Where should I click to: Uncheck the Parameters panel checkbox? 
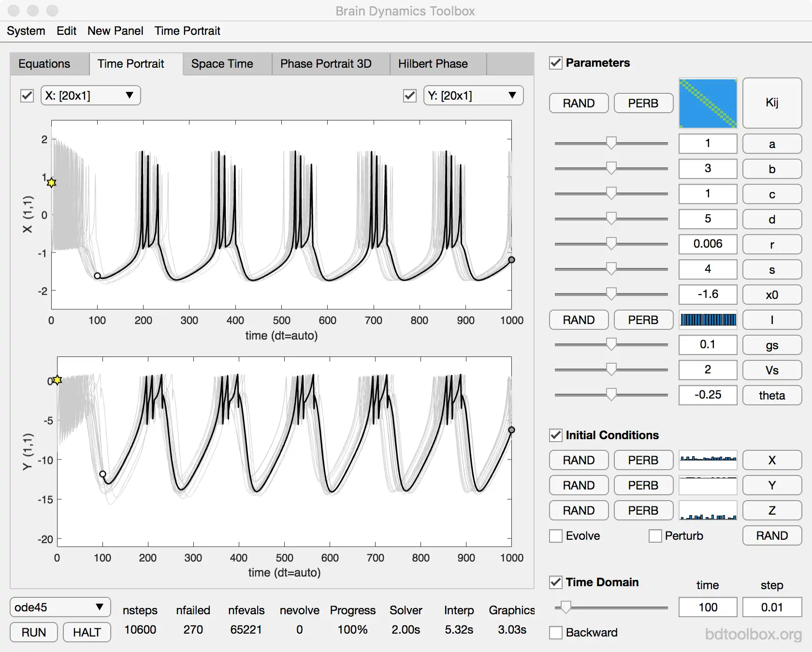(556, 63)
